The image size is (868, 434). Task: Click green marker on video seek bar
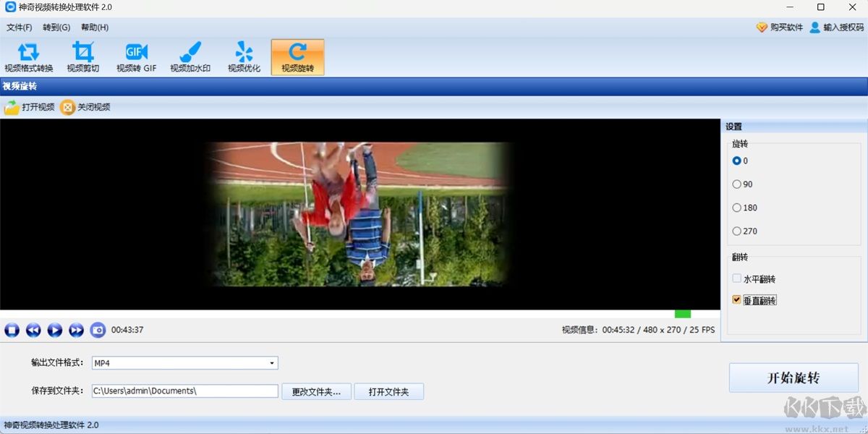click(x=683, y=314)
